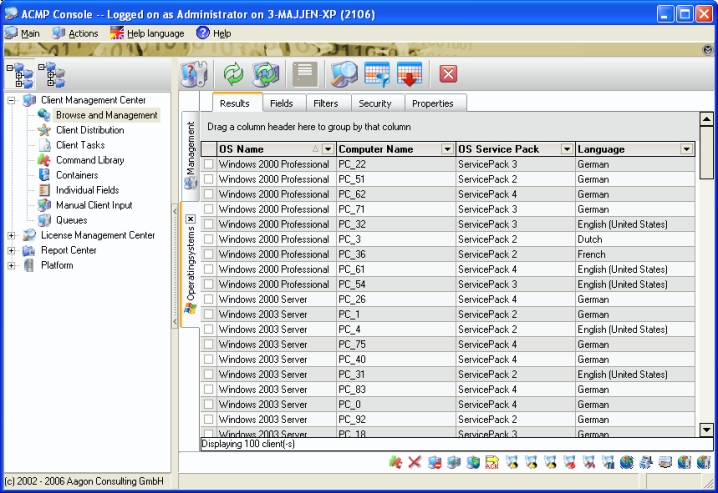Click the magnifier search icon in toolbar
This screenshot has height=493, width=718.
345,74
